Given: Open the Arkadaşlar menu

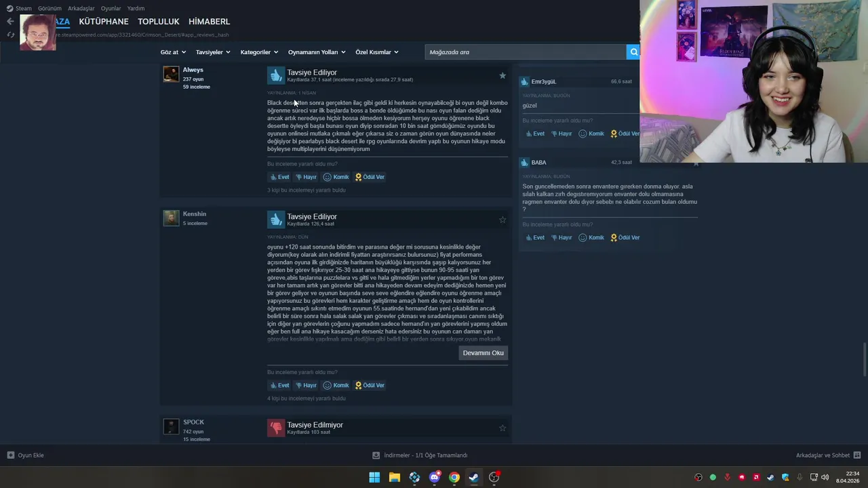Looking at the screenshot, I should 81,9.
